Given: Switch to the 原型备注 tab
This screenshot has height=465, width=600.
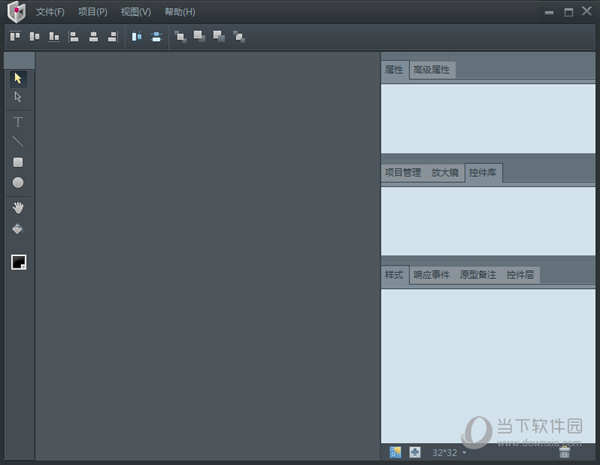Looking at the screenshot, I should 478,275.
